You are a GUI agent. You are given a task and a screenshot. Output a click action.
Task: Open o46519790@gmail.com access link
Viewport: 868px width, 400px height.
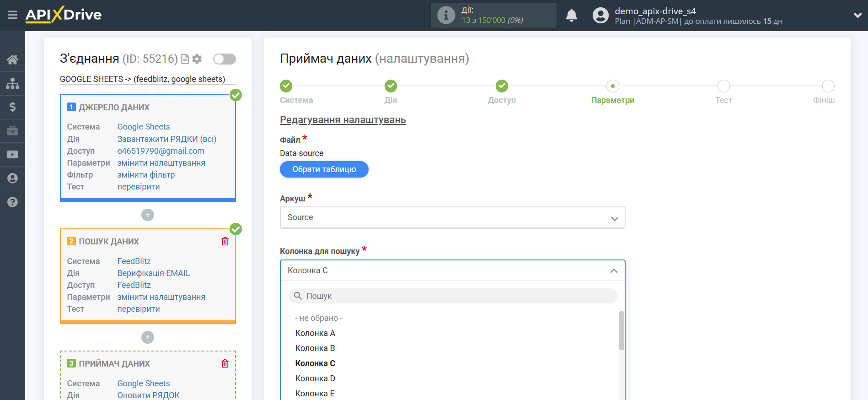[161, 151]
